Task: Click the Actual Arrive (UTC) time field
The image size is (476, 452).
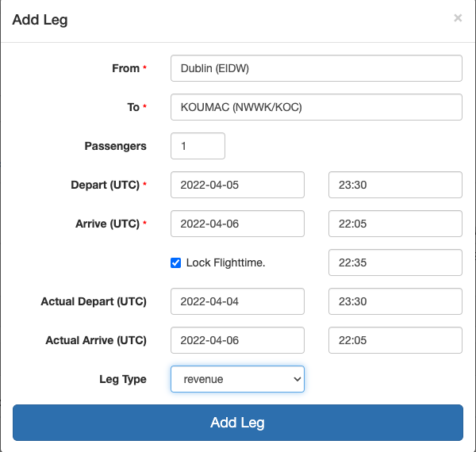Action: coord(395,340)
